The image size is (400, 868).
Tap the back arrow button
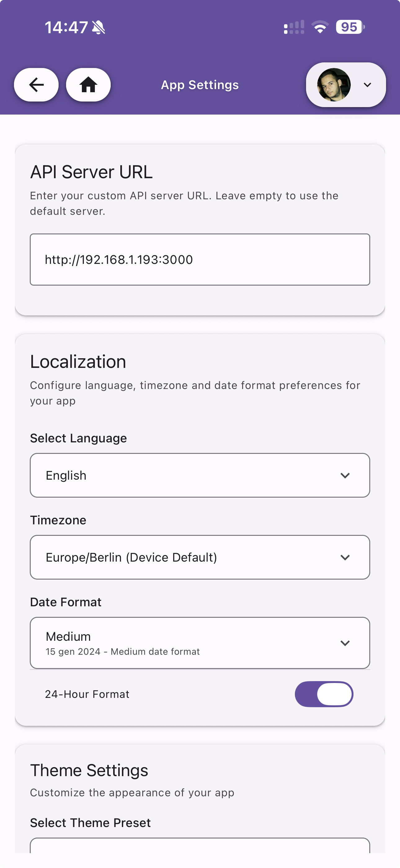(36, 84)
